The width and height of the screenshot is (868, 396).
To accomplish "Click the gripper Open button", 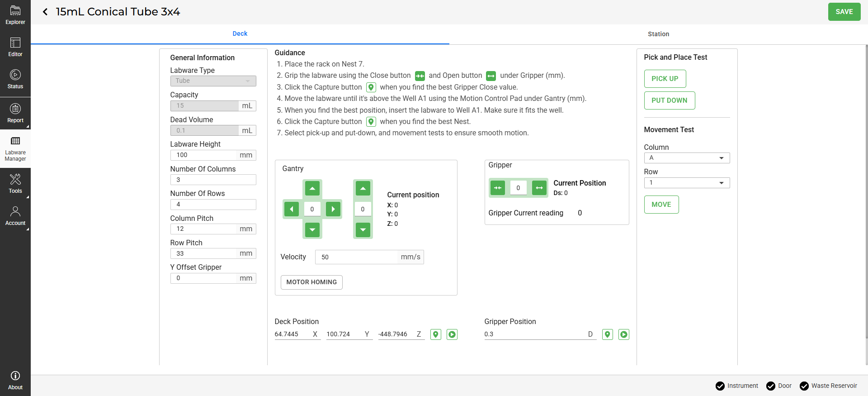I will [x=539, y=188].
